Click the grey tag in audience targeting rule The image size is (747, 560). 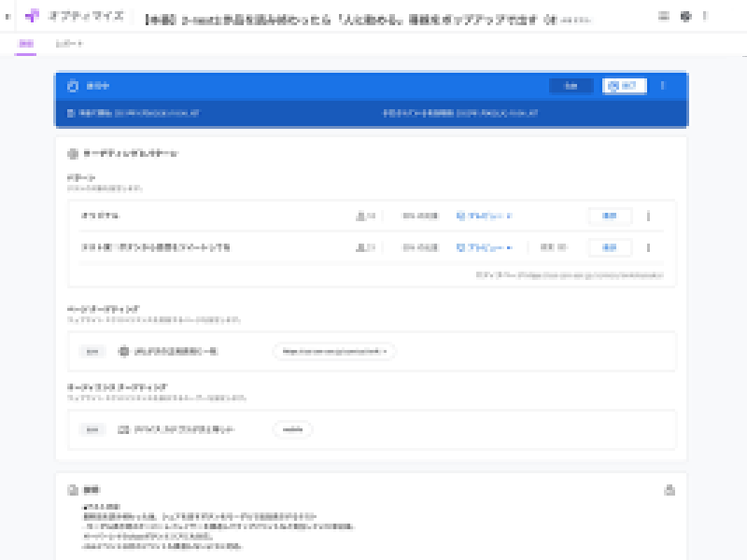tap(92, 429)
